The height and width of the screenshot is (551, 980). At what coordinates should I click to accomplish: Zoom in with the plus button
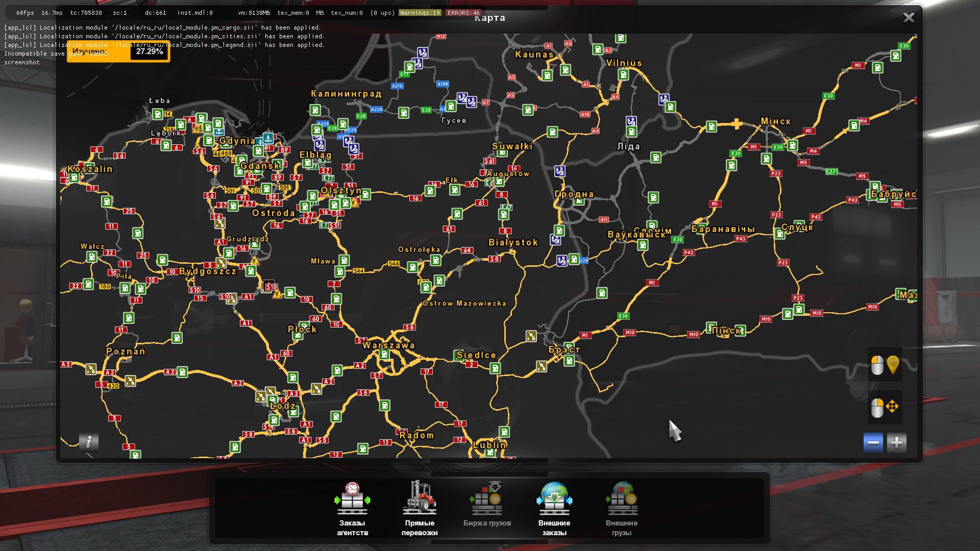click(897, 442)
